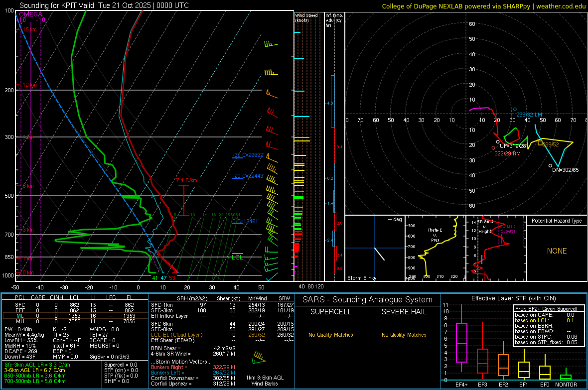Click the 'UP=312/28' Corfidi label
Image resolution: width=588 pixels, height=390 pixels.
click(513, 146)
